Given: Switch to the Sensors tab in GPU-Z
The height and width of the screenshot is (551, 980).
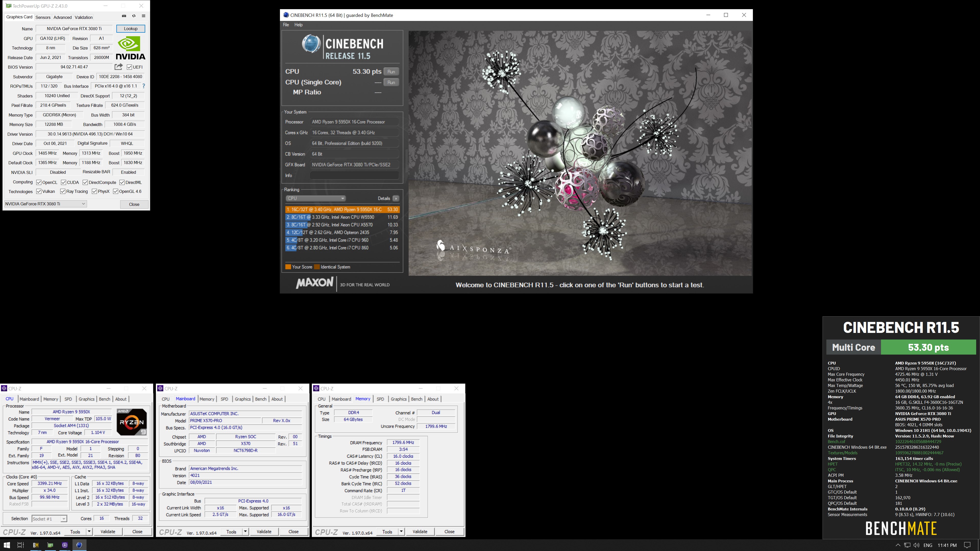Looking at the screenshot, I should tap(43, 17).
